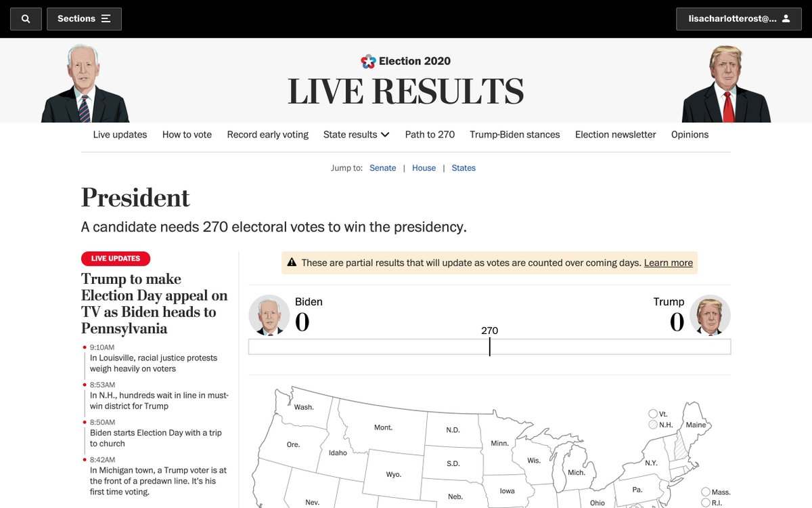
Task: Jump to the Senate results link
Action: click(x=382, y=168)
